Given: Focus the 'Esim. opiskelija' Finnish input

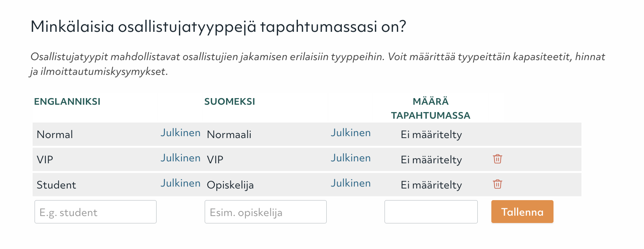Looking at the screenshot, I should (266, 212).
